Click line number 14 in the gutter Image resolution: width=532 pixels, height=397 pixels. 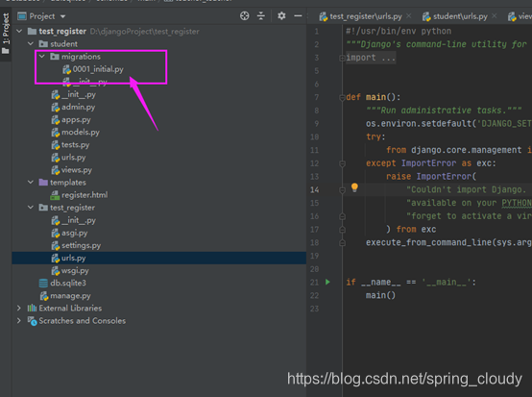tap(315, 189)
